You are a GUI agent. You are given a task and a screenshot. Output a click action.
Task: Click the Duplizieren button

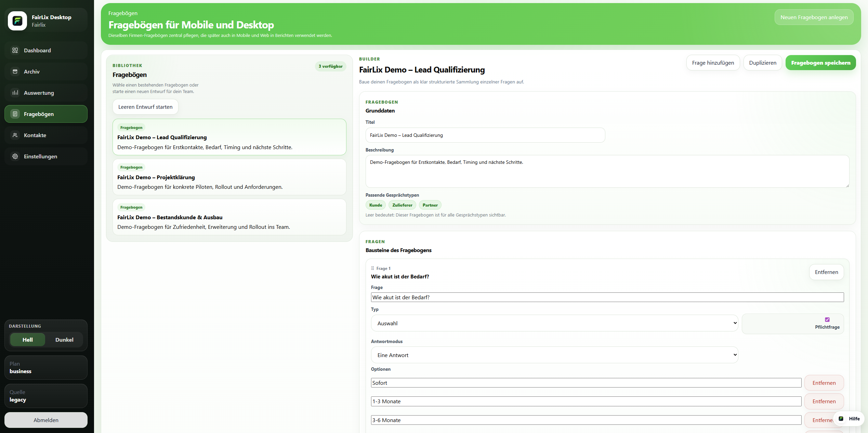click(x=762, y=63)
